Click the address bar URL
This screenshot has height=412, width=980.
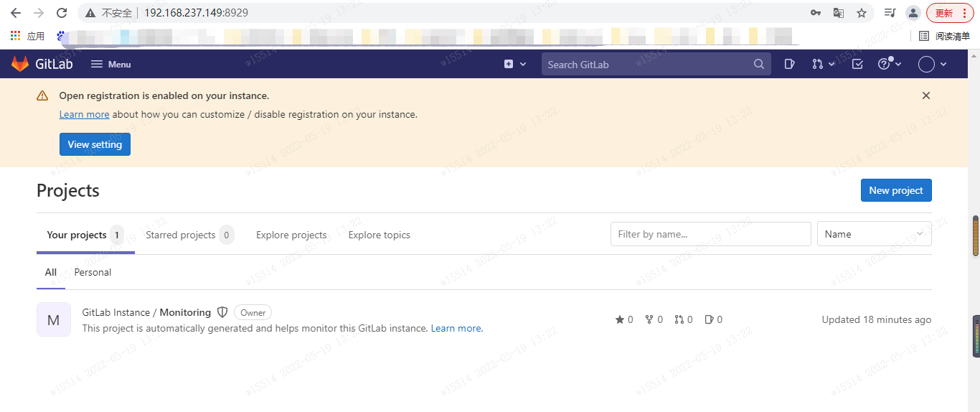(x=196, y=13)
